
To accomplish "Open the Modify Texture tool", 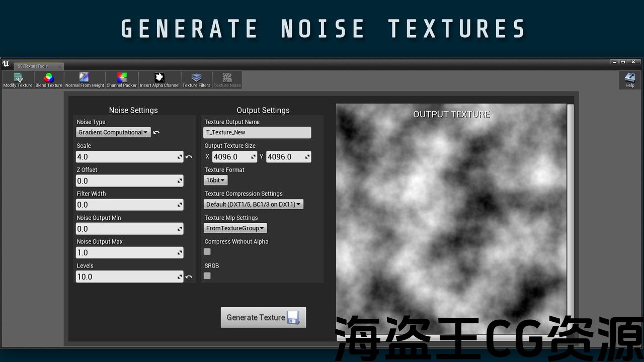I will 18,80.
